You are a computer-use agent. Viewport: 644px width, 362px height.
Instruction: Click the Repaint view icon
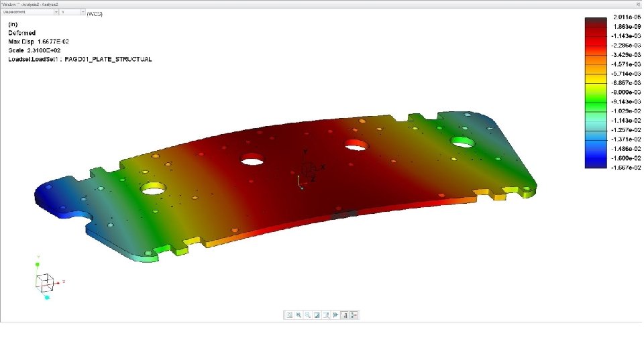[317, 315]
